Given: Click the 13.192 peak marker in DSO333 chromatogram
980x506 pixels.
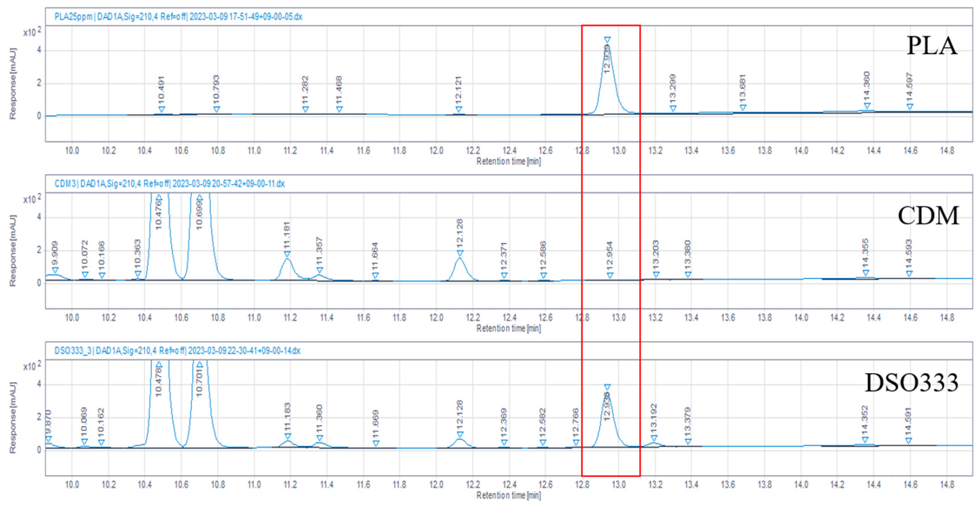Looking at the screenshot, I should tap(654, 438).
